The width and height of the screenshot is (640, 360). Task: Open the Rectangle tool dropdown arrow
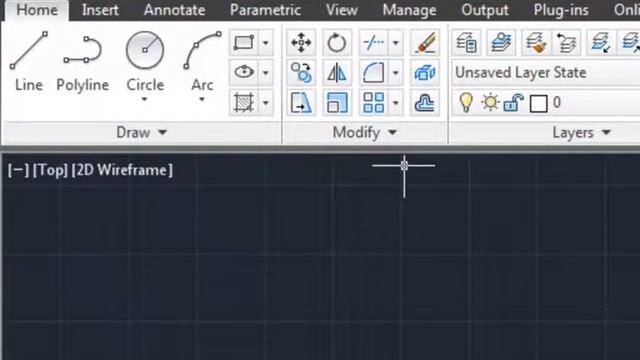click(265, 42)
